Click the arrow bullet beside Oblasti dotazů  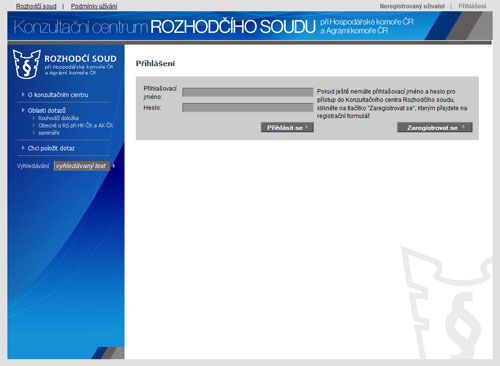[x=23, y=110]
